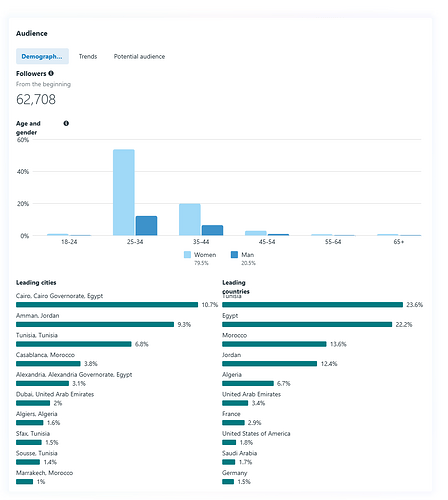Click the Man bar for ages 25-34
Viewport: 448px width, 500px height.
(146, 226)
